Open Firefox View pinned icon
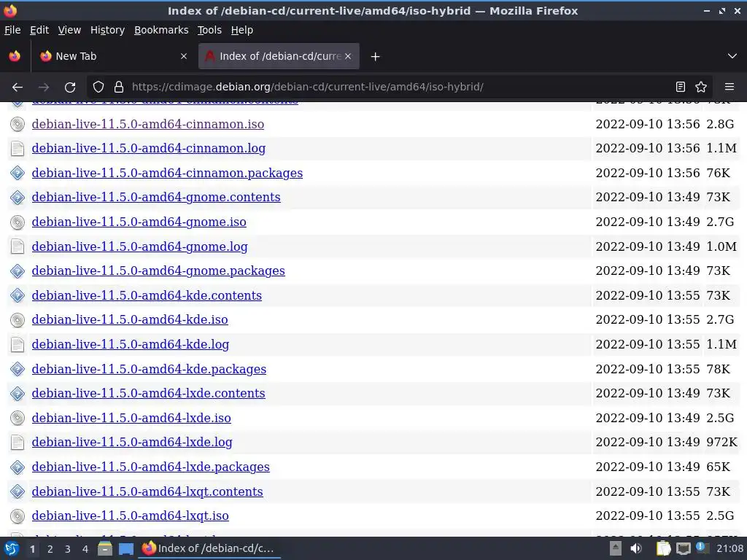747x560 pixels. coord(15,56)
